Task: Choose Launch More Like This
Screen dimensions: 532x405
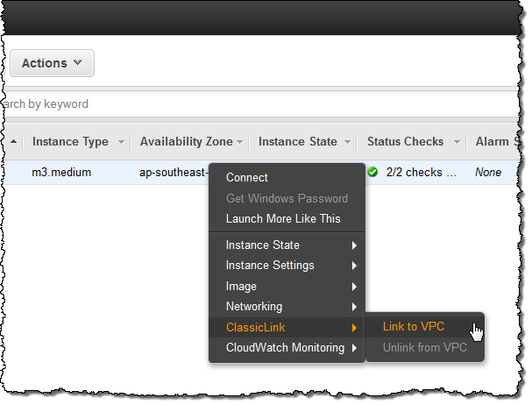Action: pyautogui.click(x=283, y=218)
